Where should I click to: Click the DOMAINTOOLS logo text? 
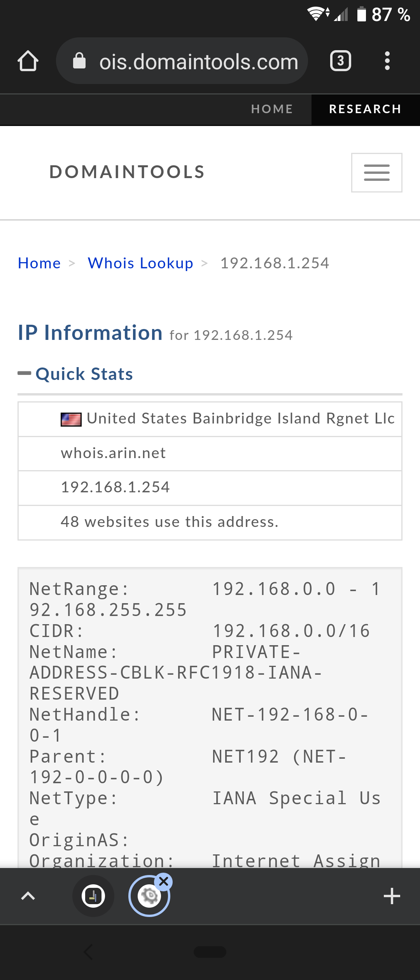127,172
